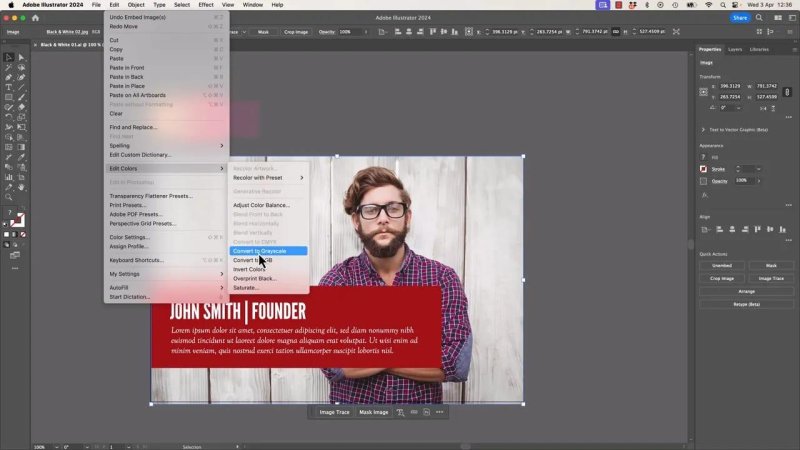Toggle the Transform reference point locator in Properties
Image resolution: width=800 pixels, height=450 pixels.
704,92
